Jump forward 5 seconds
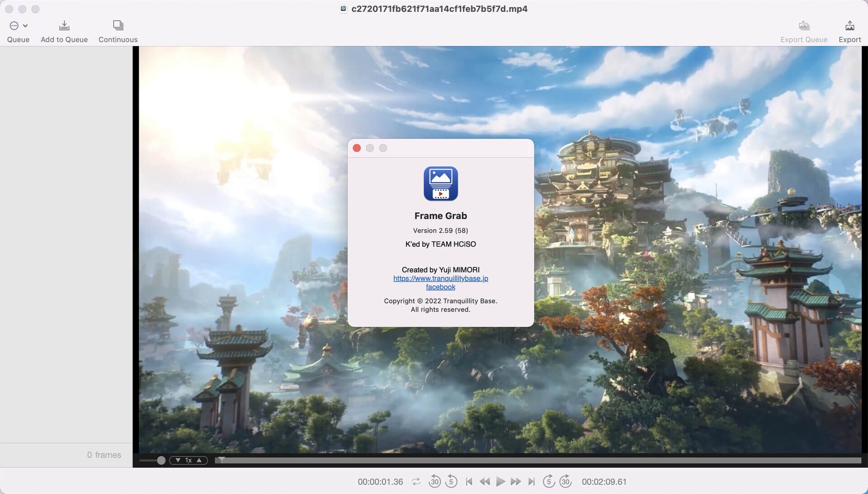 549,481
